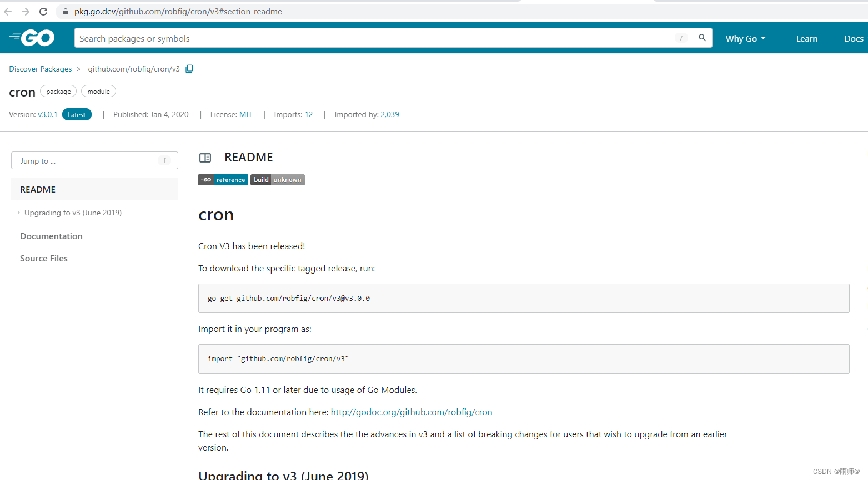Reload the page with refresh icon
This screenshot has width=868, height=480.
tap(43, 12)
